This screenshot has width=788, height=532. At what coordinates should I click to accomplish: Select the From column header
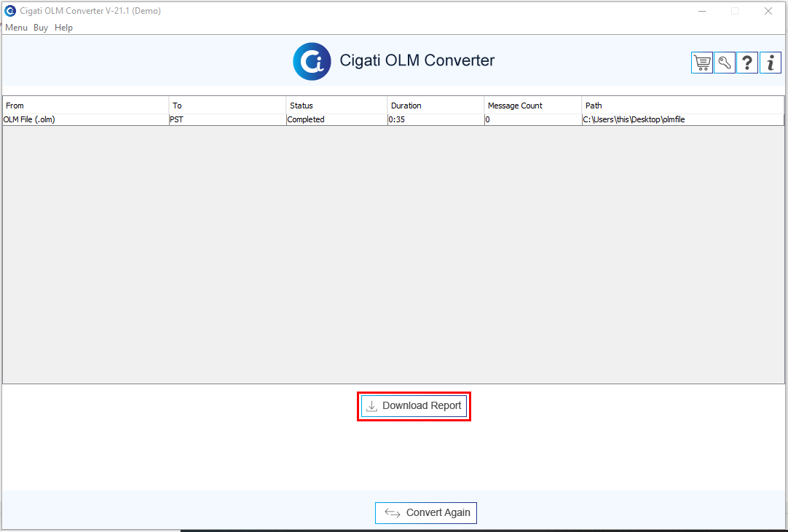(x=86, y=106)
